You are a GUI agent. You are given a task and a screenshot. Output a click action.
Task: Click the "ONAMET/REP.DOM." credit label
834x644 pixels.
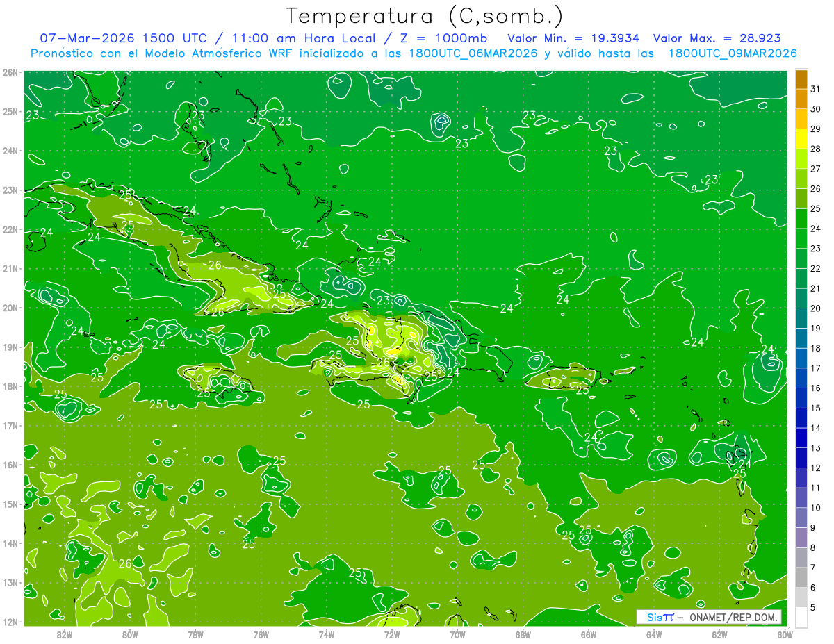734,617
